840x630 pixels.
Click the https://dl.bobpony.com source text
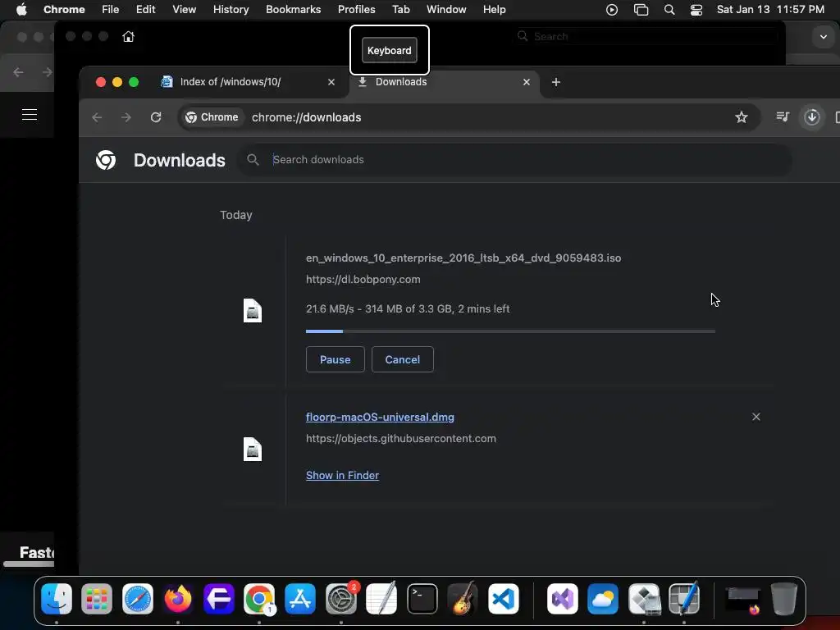click(x=363, y=279)
